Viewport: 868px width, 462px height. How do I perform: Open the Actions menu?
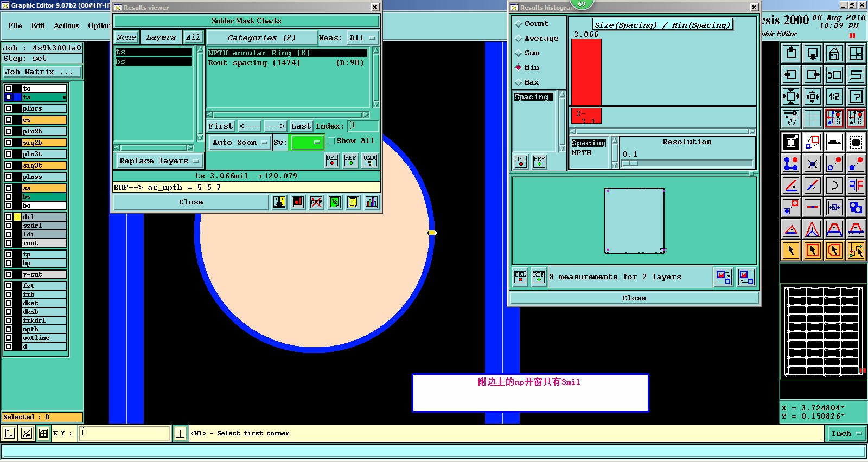click(x=66, y=25)
